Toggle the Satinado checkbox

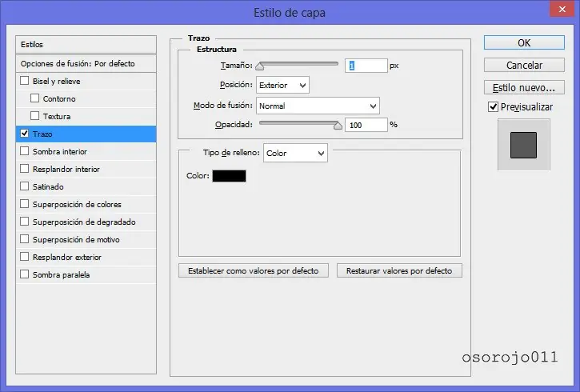(x=25, y=186)
